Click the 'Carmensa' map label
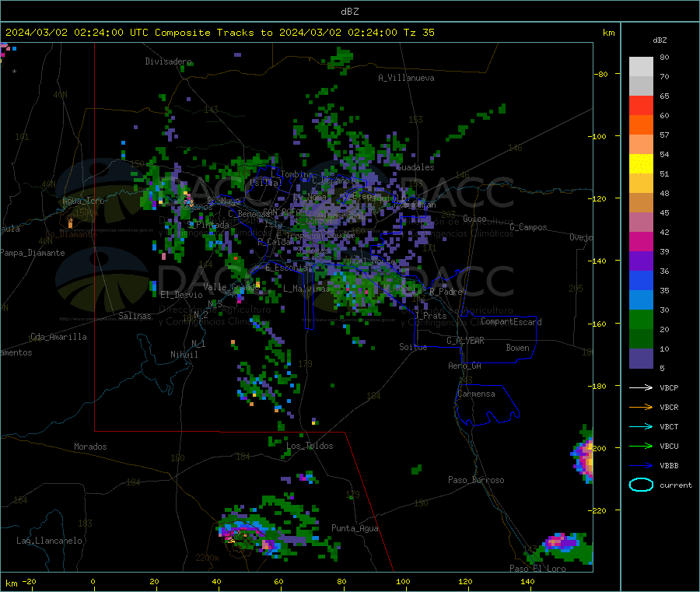700x592 pixels. click(476, 394)
